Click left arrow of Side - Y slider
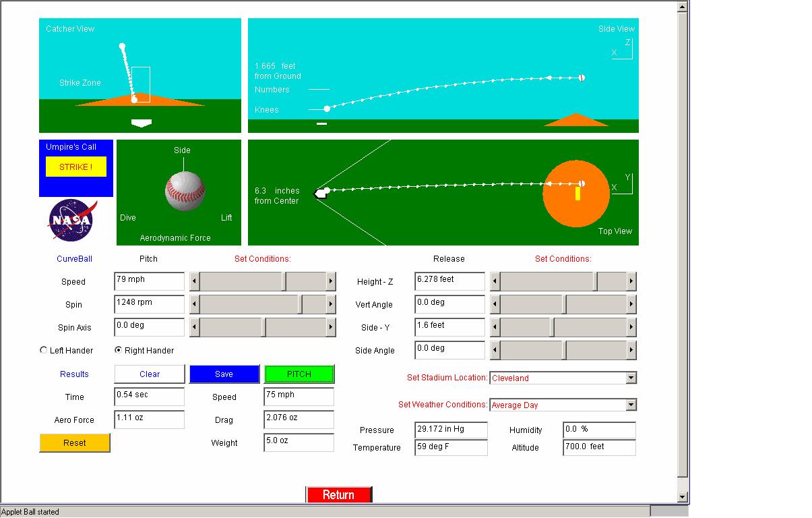The image size is (812, 518). tap(495, 328)
